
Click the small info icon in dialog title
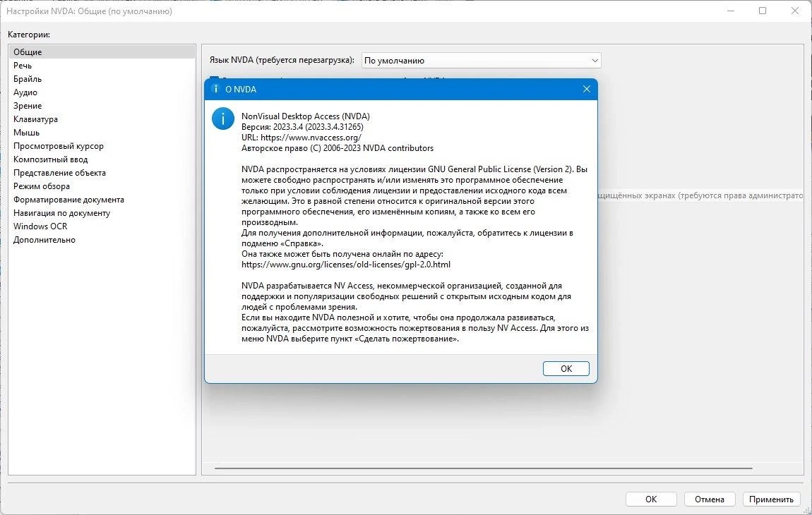tap(215, 89)
